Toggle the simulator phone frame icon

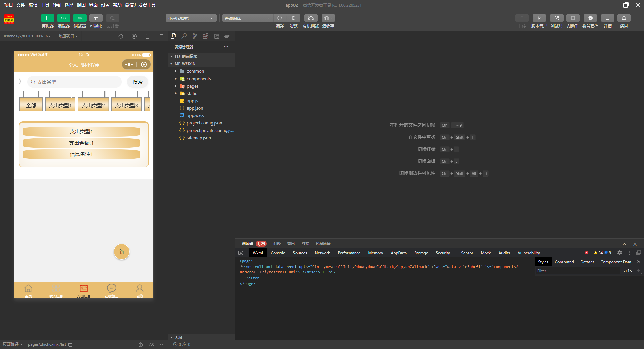point(148,36)
